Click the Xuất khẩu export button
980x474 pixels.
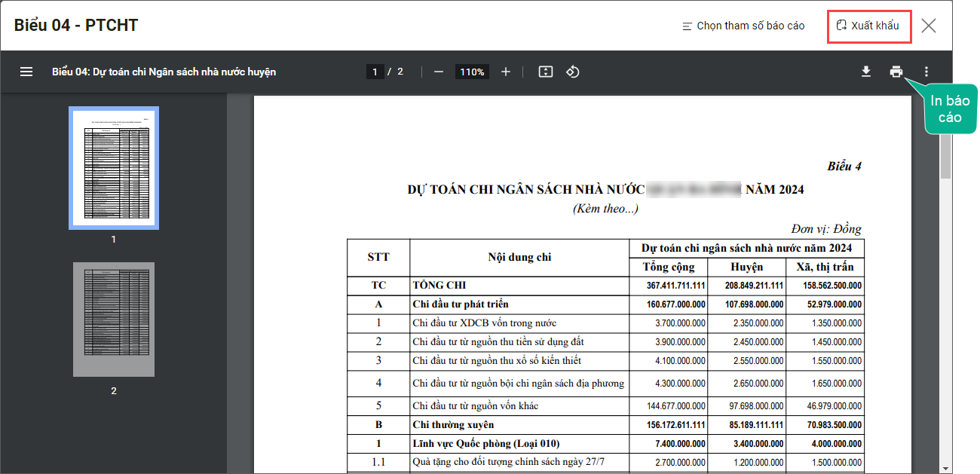pos(869,26)
